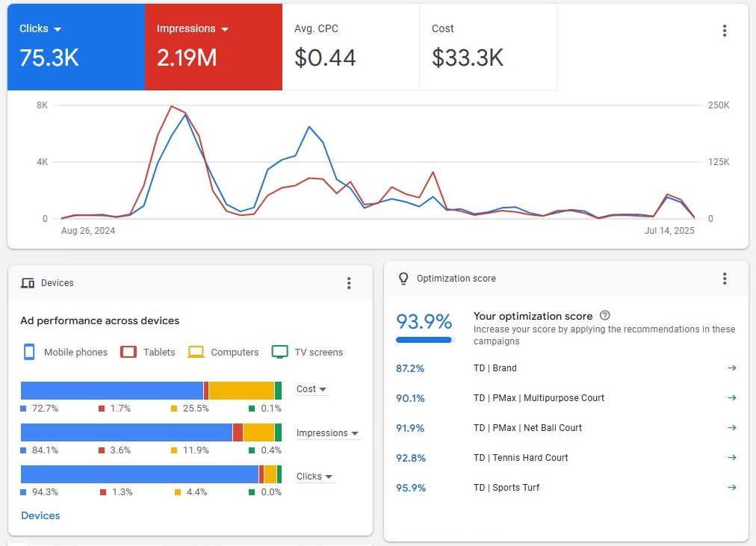Expand the Clicks metric dropdown
Screen dimensions: 756x546
pos(58,29)
